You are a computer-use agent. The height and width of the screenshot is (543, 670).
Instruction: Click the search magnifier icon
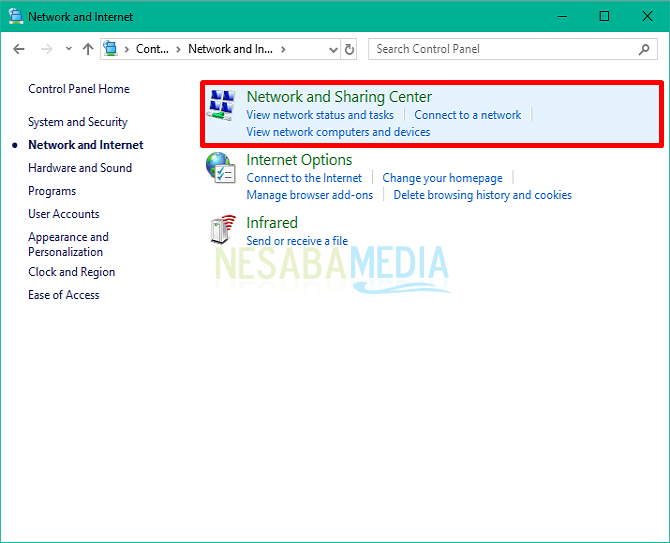(645, 49)
